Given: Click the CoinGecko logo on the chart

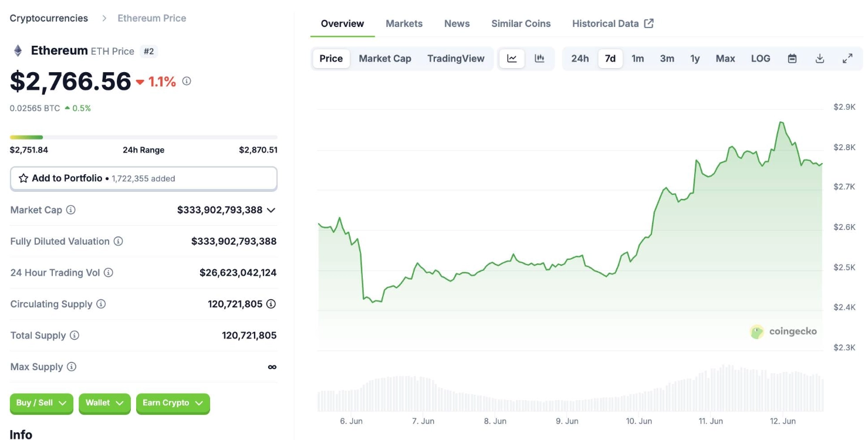Looking at the screenshot, I should coord(783,331).
